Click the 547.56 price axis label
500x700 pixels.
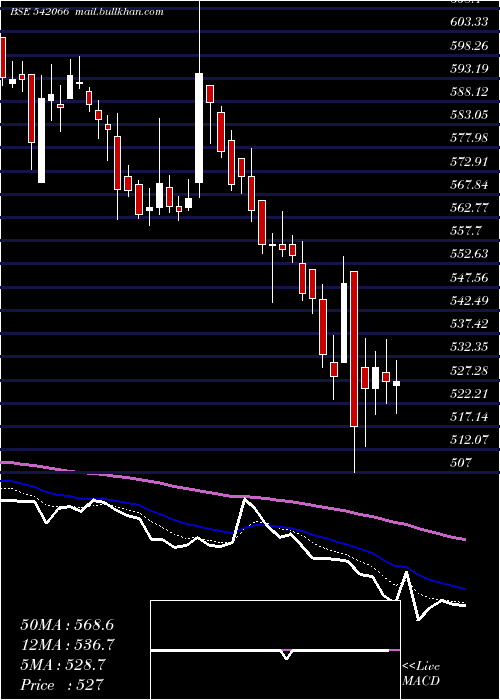(x=469, y=277)
